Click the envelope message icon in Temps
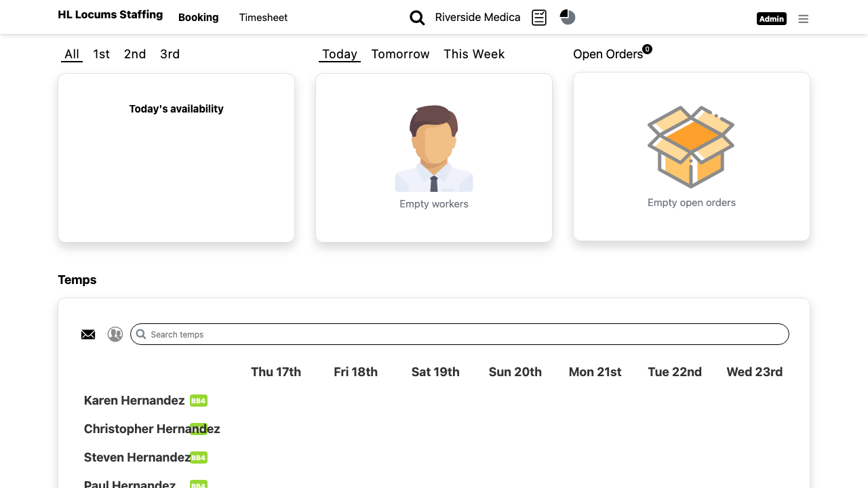This screenshot has width=868, height=488. [88, 334]
